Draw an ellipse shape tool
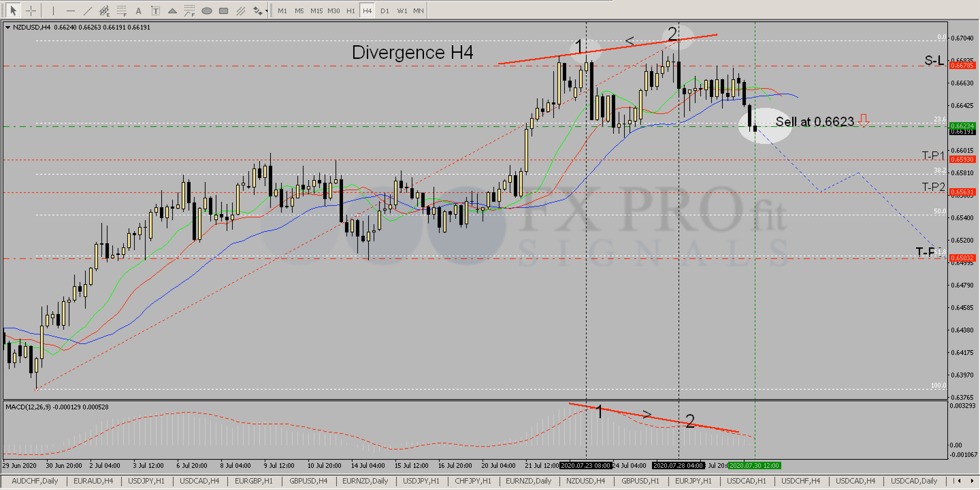The width and height of the screenshot is (980, 490). coord(207,11)
